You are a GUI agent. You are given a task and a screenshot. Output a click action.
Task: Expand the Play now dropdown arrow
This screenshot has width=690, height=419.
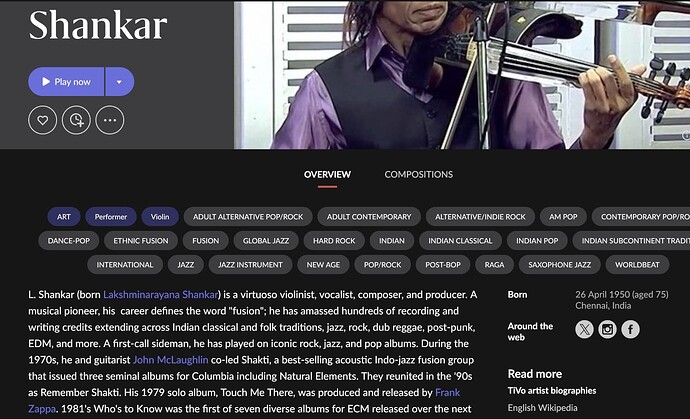point(119,81)
